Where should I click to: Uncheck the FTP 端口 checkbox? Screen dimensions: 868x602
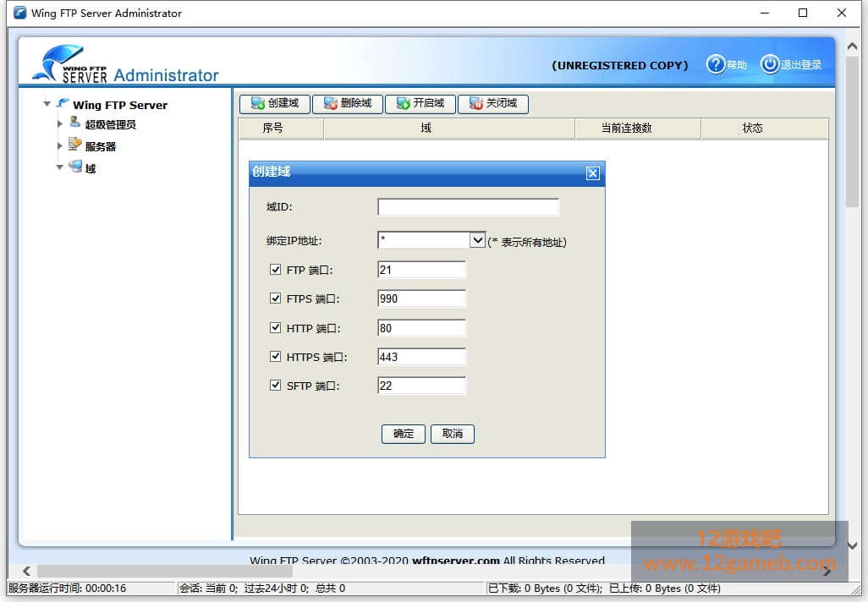point(275,269)
